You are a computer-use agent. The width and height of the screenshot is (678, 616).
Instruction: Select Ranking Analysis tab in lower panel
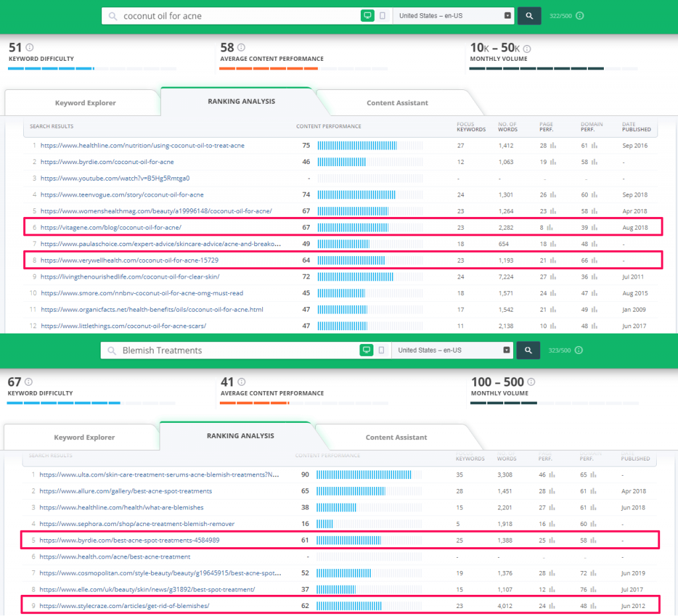pyautogui.click(x=240, y=436)
